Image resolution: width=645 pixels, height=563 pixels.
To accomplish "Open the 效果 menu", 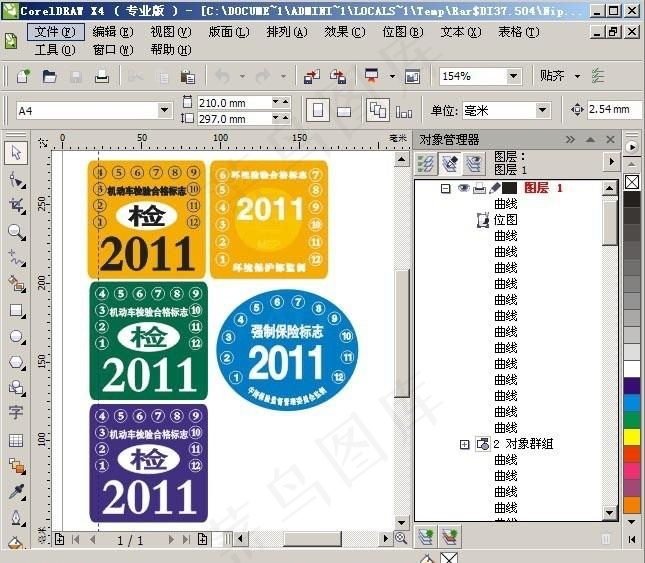I will [x=344, y=32].
